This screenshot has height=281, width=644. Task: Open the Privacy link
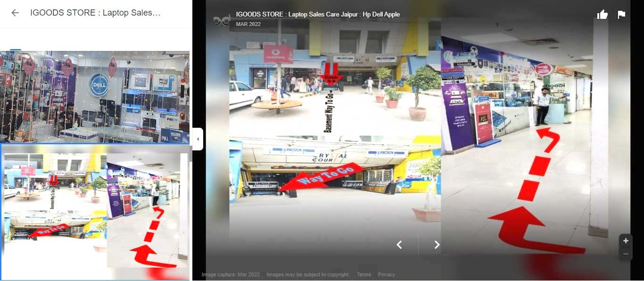pos(387,274)
